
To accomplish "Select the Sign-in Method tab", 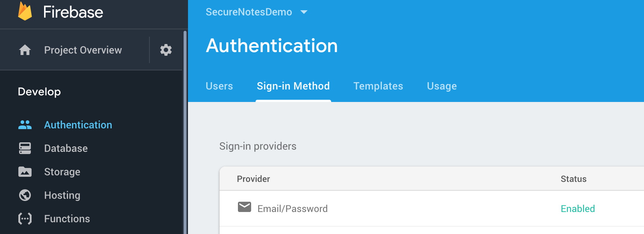I will (x=293, y=86).
